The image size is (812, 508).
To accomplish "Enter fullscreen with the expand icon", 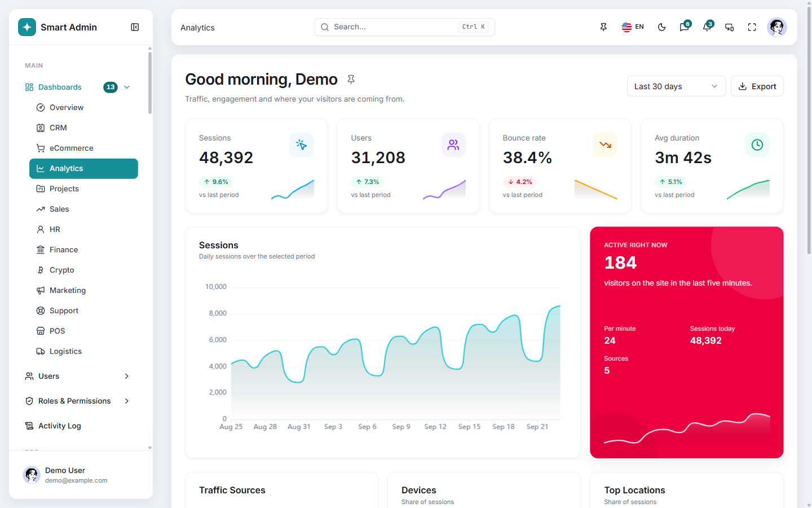I will click(752, 27).
